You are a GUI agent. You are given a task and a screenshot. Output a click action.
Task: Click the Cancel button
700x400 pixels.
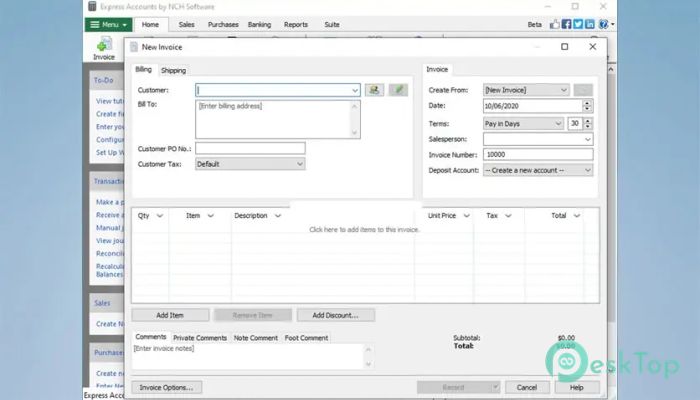(527, 387)
